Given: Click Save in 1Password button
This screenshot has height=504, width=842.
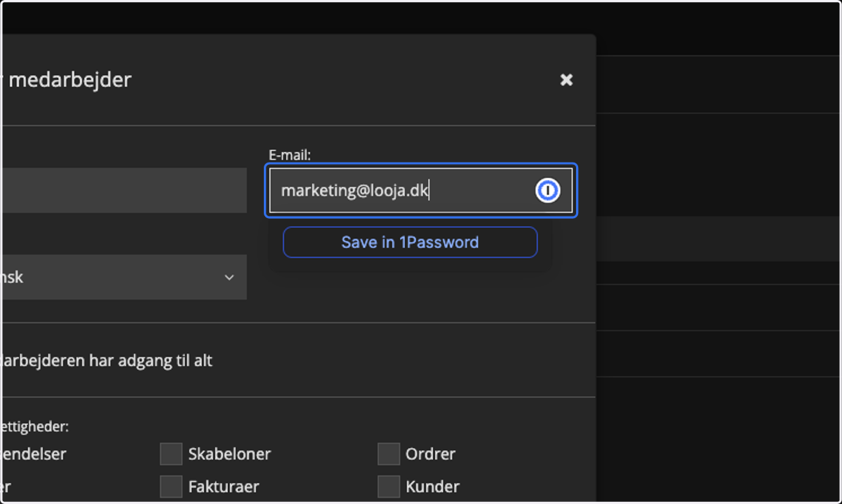Looking at the screenshot, I should [410, 242].
